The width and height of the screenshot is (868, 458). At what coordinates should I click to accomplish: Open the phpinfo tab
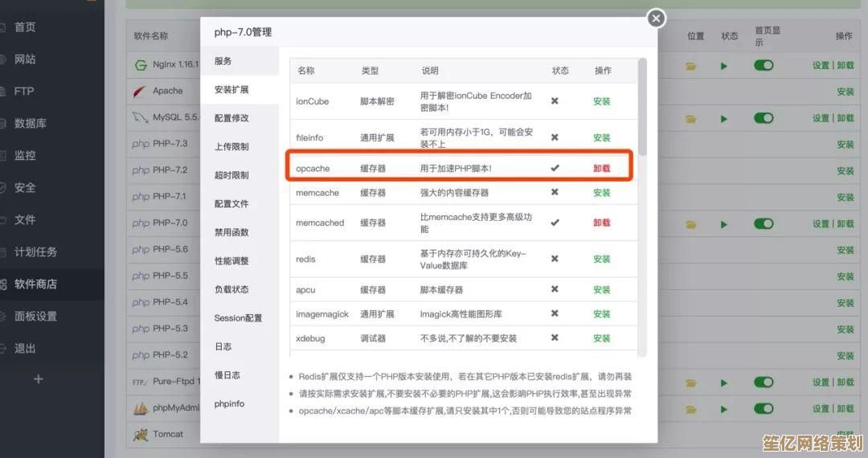click(x=229, y=404)
